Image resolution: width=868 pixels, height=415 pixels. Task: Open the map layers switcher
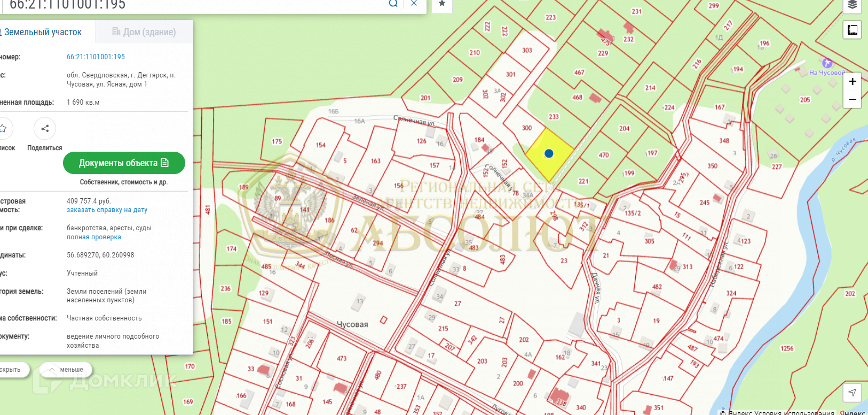[853, 5]
